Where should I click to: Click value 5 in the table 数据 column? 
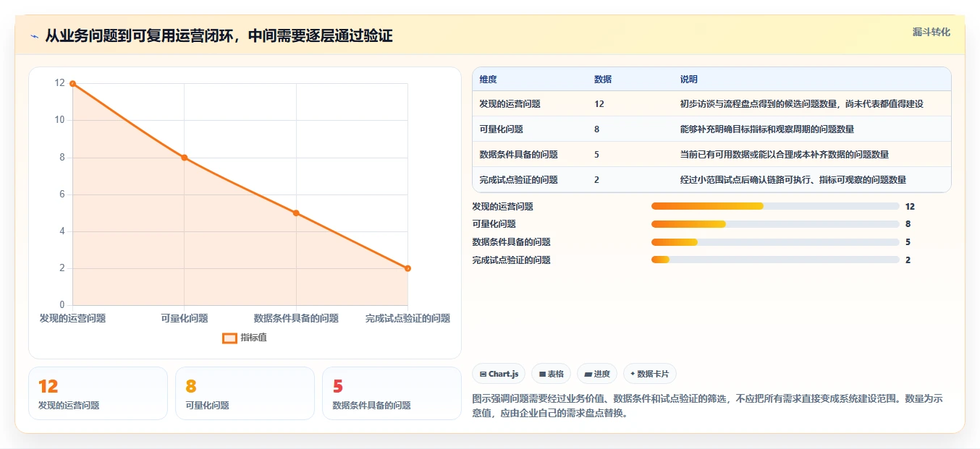(x=597, y=155)
